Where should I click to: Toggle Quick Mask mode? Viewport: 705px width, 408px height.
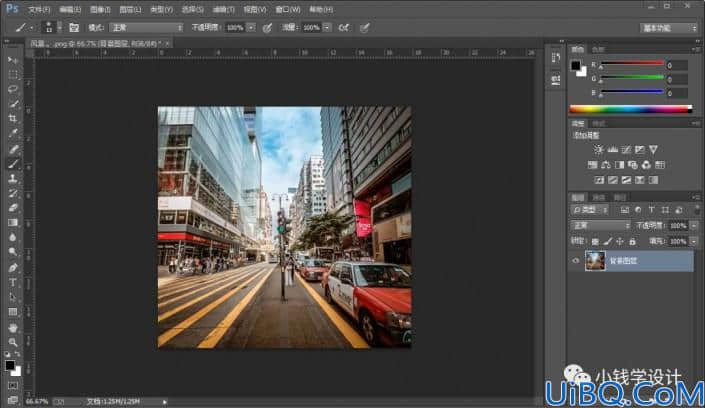point(13,386)
